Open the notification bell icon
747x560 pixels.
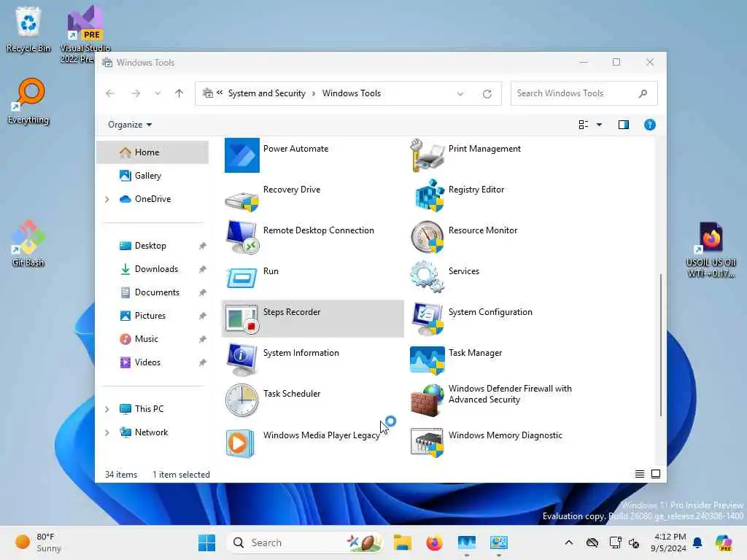pyautogui.click(x=697, y=542)
